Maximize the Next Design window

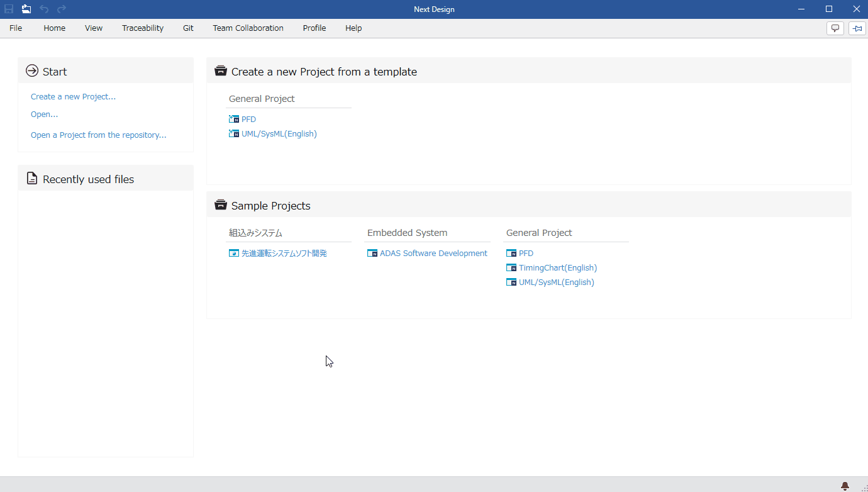click(829, 9)
